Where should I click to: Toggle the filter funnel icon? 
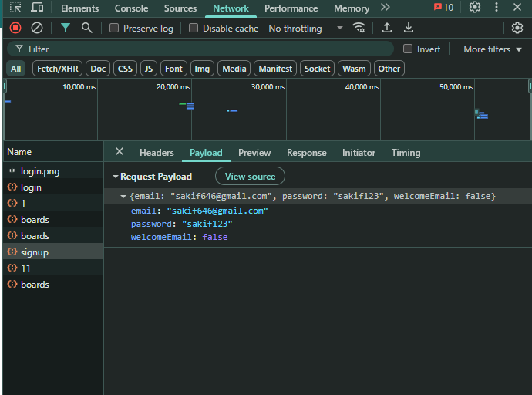(65, 28)
